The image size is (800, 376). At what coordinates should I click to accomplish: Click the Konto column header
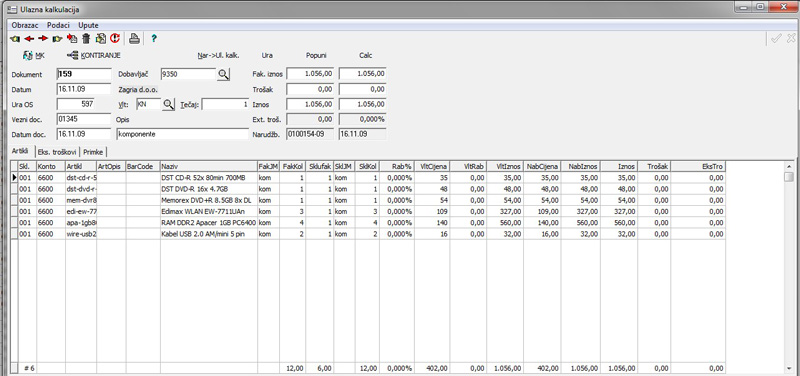[x=51, y=167]
